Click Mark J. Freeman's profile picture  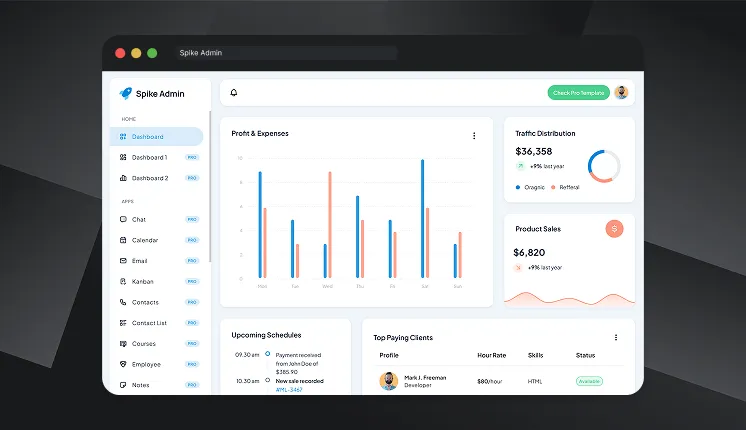click(x=389, y=381)
